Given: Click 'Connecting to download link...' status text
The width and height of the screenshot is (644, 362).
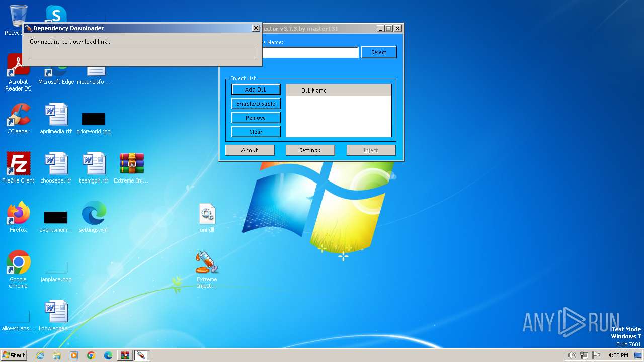Looking at the screenshot, I should pyautogui.click(x=70, y=42).
